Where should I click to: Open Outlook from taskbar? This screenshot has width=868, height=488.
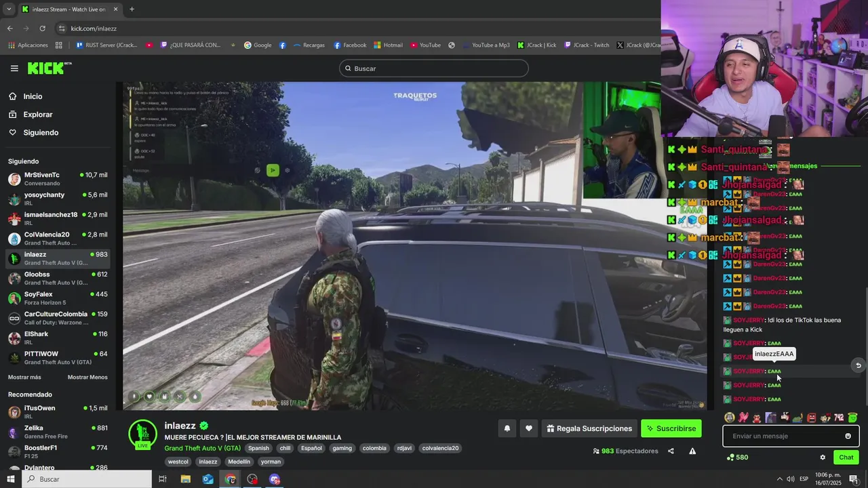pos(208,479)
